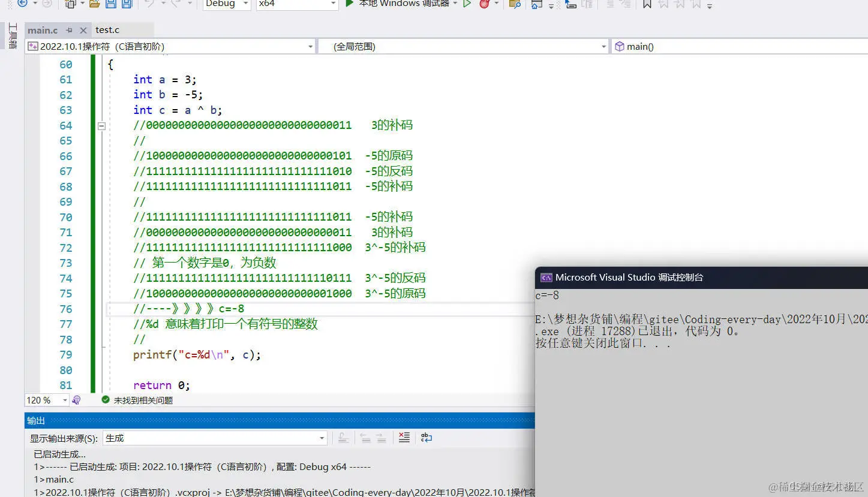This screenshot has width=868, height=497.
Task: Click the green check no-issues icon
Action: pos(106,400)
